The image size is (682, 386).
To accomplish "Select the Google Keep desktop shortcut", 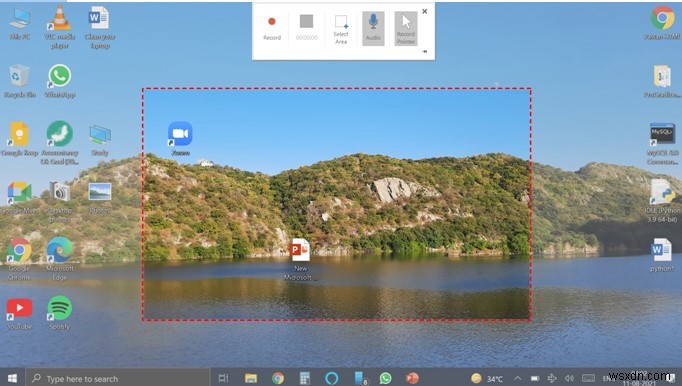I will point(20,139).
